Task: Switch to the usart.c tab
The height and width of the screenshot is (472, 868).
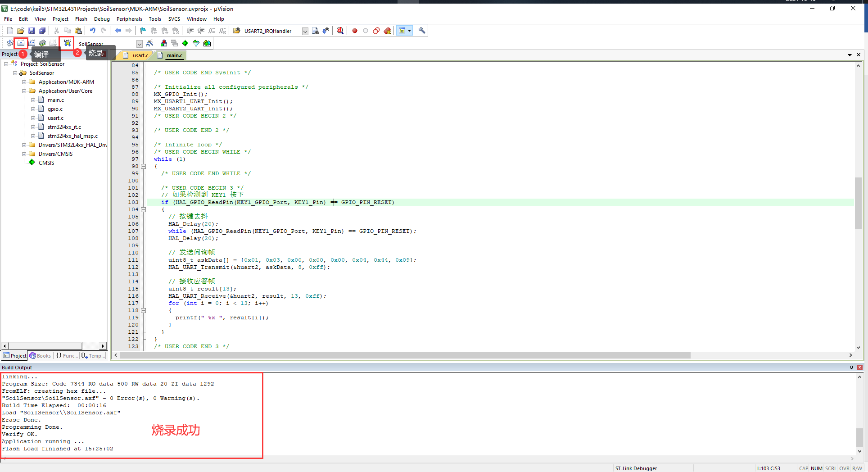Action: point(140,55)
